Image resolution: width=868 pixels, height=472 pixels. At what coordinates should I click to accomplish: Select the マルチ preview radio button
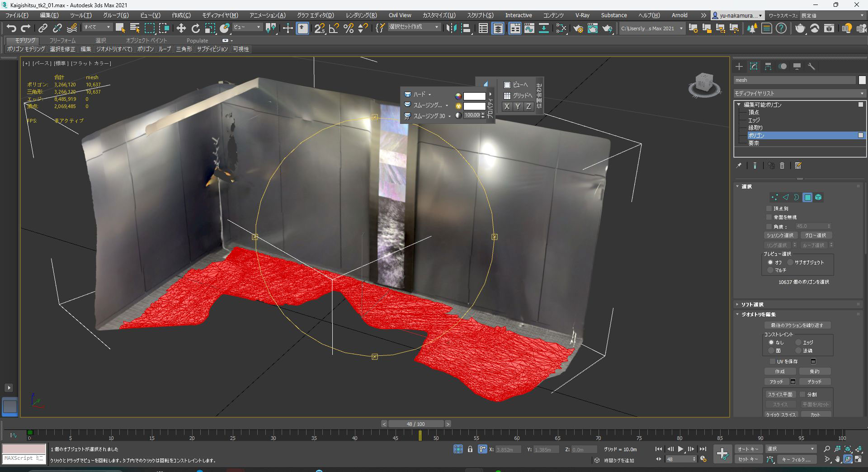[x=770, y=270]
